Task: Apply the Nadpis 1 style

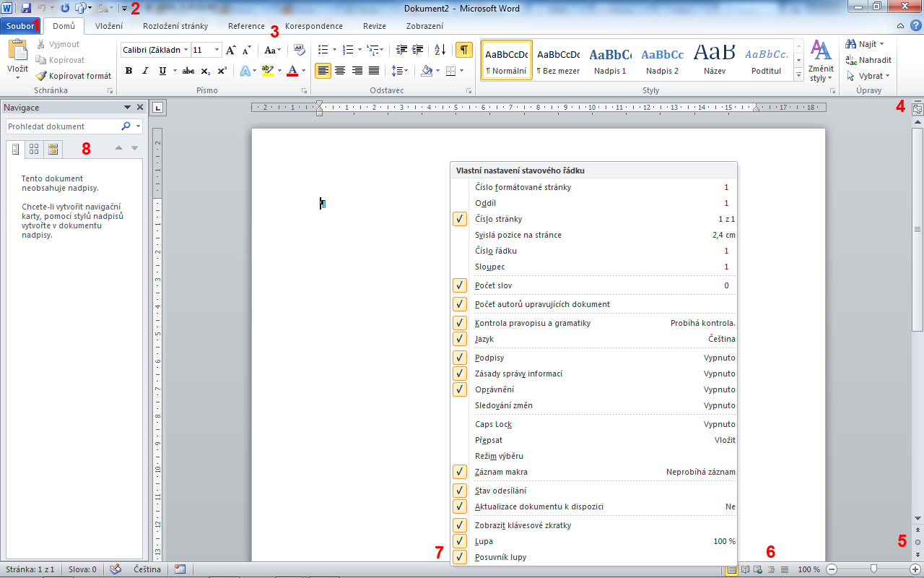Action: point(610,60)
